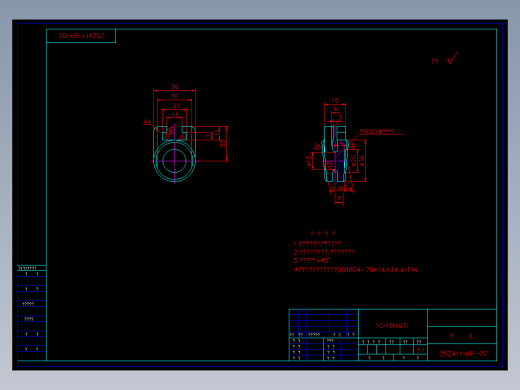520x390 pixels.
Task: Select technical note line 3 with 1x45°
Action: tap(312, 260)
